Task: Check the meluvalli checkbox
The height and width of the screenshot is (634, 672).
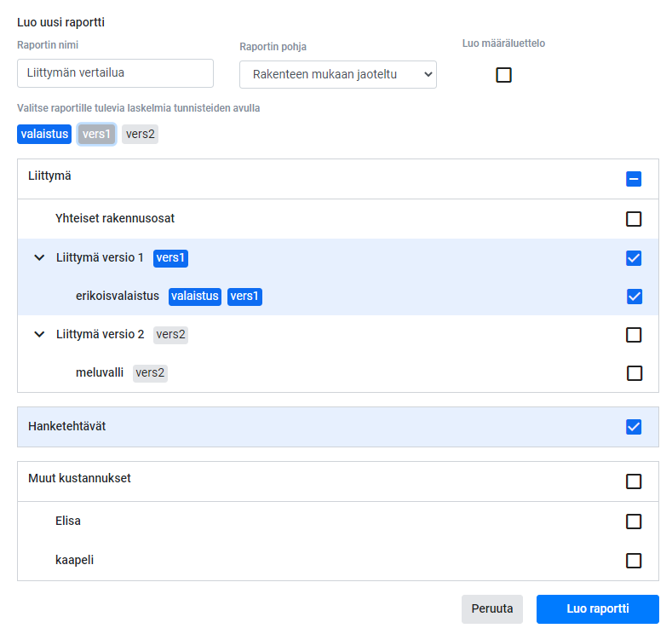Action: point(635,373)
